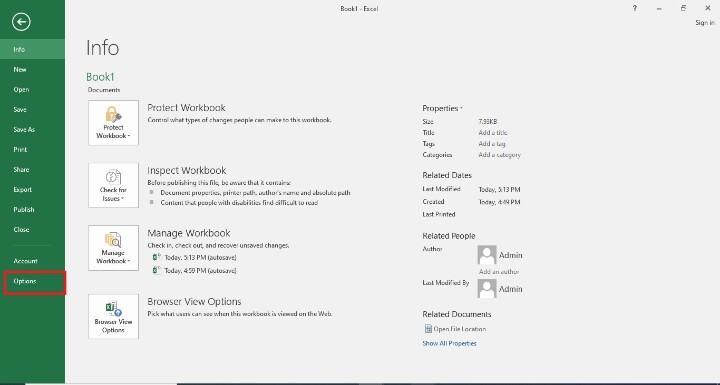Open the New tab in backstage sidebar
Screen dimensions: 720x385
pos(32,69)
